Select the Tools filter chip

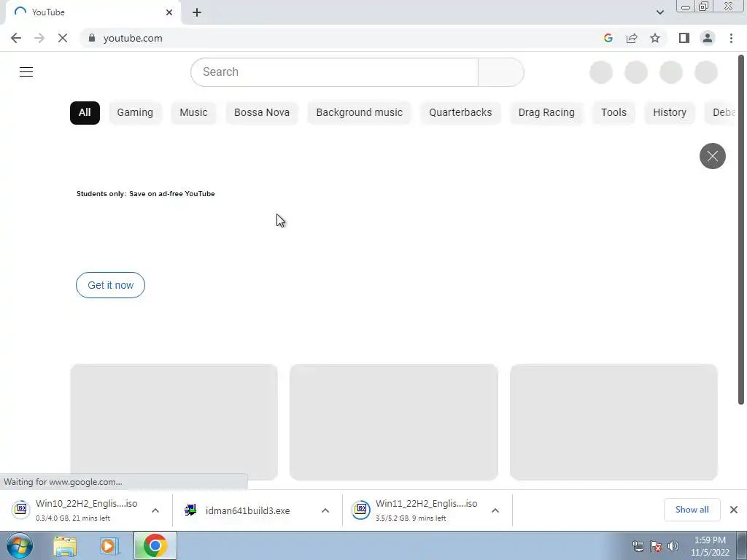pos(614,113)
